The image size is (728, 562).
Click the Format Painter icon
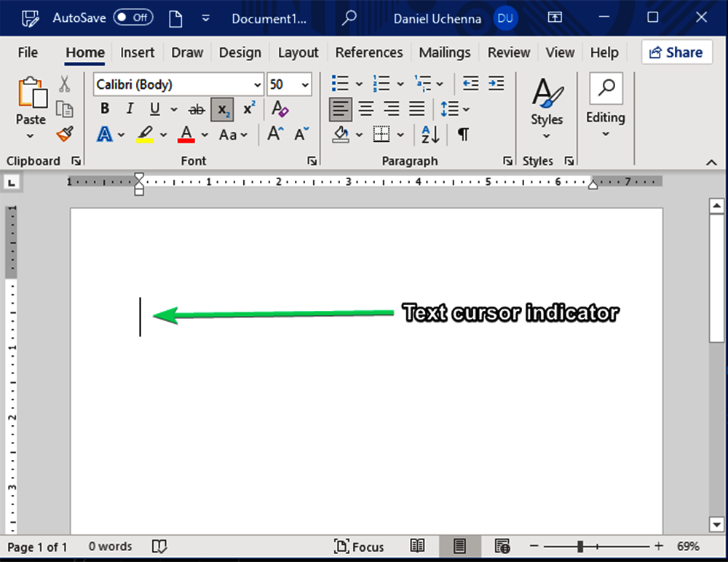[64, 134]
